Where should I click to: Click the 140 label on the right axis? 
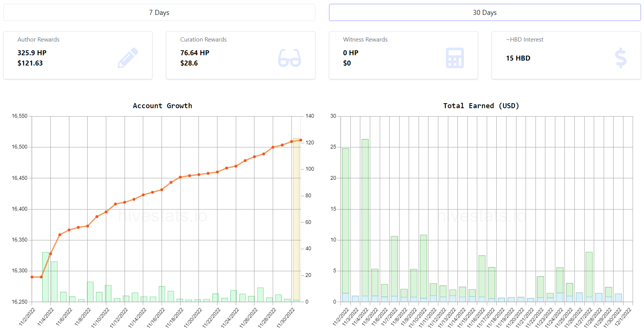click(310, 116)
